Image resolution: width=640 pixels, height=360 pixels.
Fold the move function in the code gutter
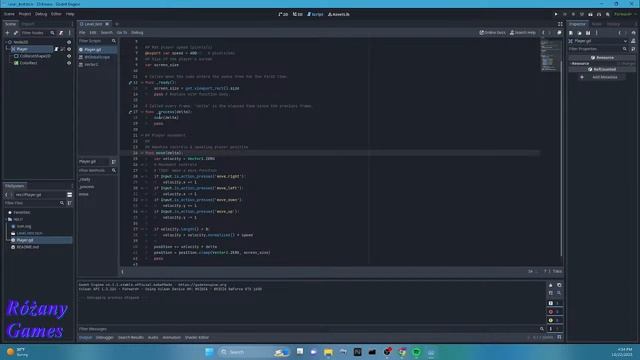pos(142,153)
